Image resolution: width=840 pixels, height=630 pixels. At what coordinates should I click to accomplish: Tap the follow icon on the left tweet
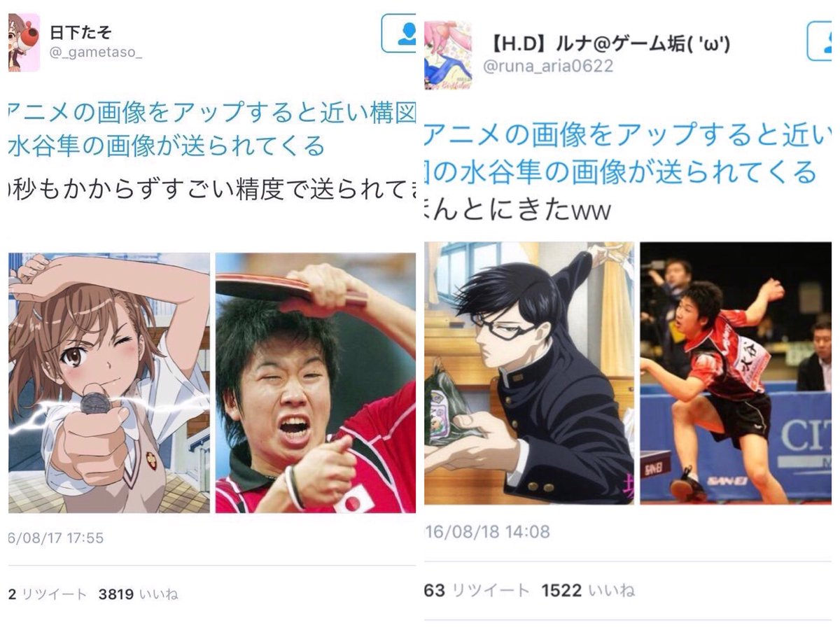coord(399,33)
